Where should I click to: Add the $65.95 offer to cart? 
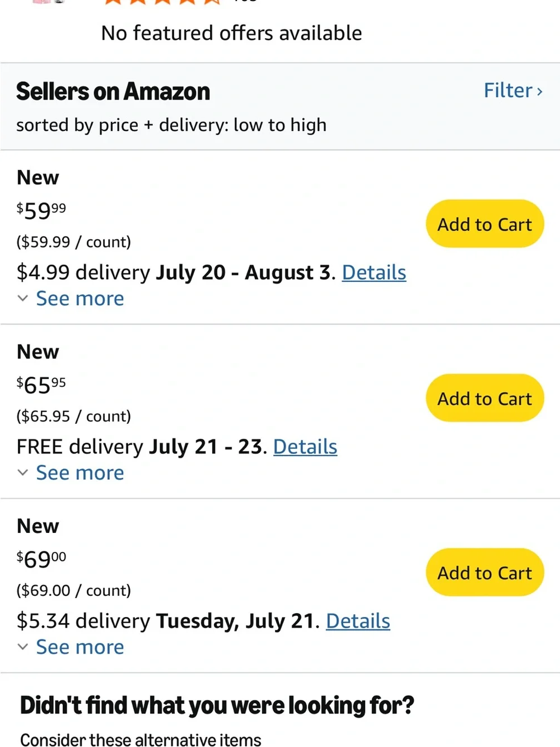coord(485,398)
